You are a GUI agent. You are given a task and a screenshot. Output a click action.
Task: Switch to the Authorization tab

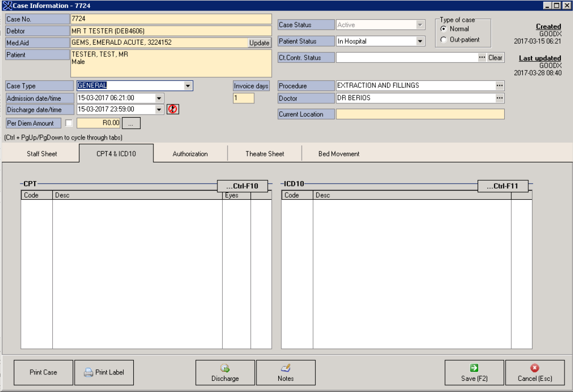(191, 153)
